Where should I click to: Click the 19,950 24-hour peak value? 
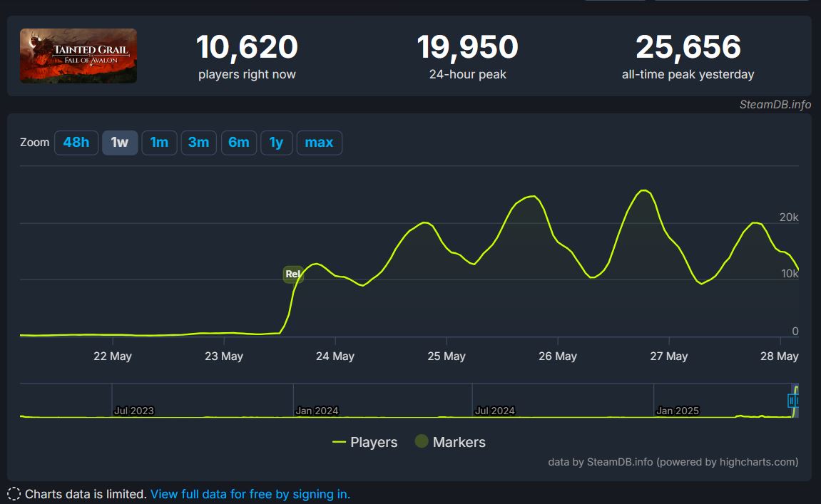[x=468, y=46]
